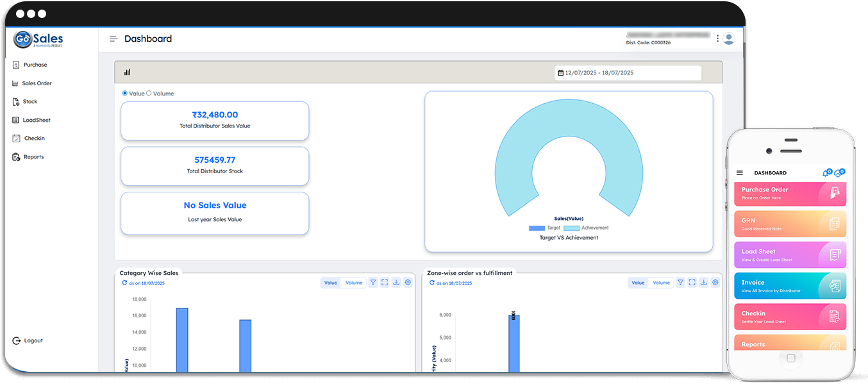Screen dimensions: 868x384
Task: Click Total Distributor Stock card
Action: [x=215, y=166]
